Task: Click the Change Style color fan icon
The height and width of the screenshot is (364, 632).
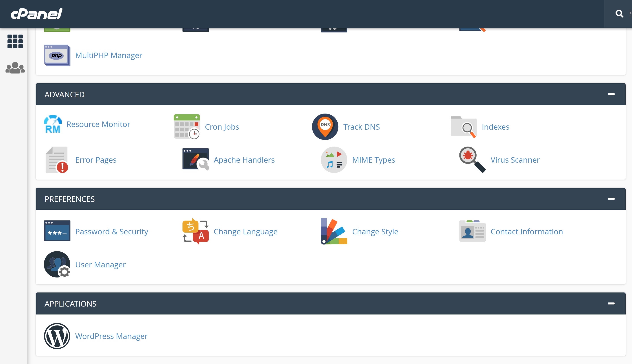Action: (334, 232)
